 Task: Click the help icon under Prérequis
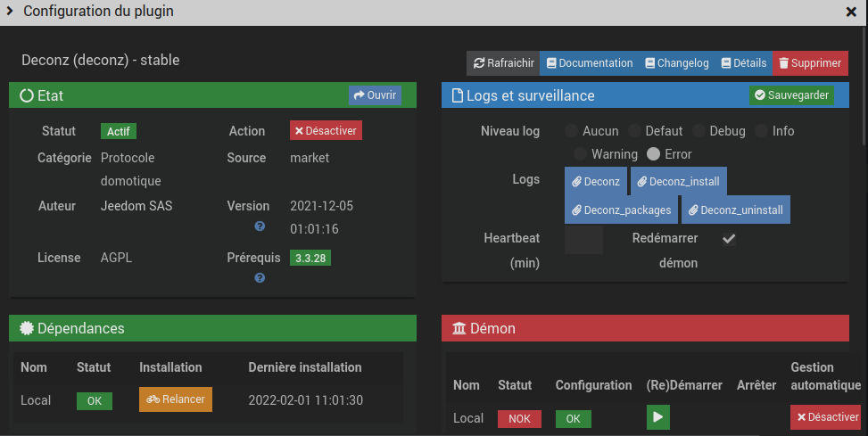tap(260, 278)
